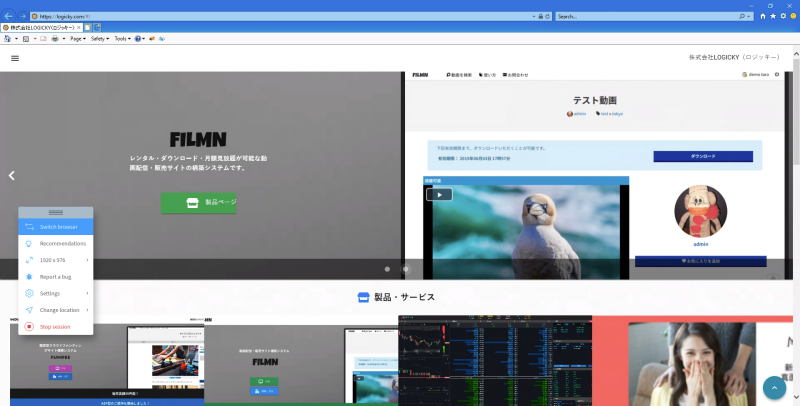
Task: Click the gripper handle on the session menu
Action: click(x=56, y=212)
